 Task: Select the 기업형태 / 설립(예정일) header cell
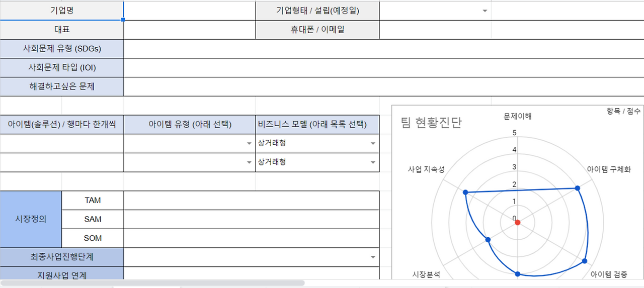point(317,11)
